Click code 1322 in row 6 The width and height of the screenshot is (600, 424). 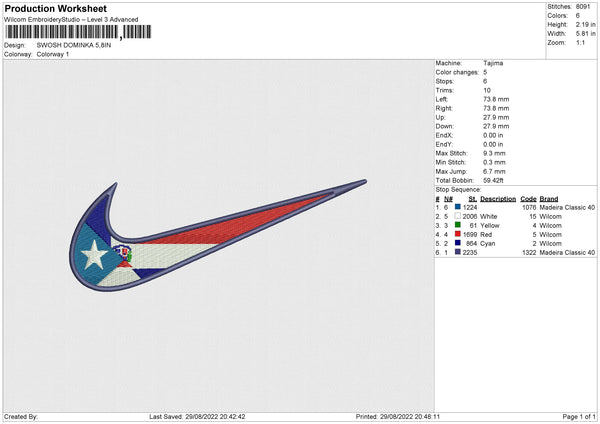coord(529,253)
